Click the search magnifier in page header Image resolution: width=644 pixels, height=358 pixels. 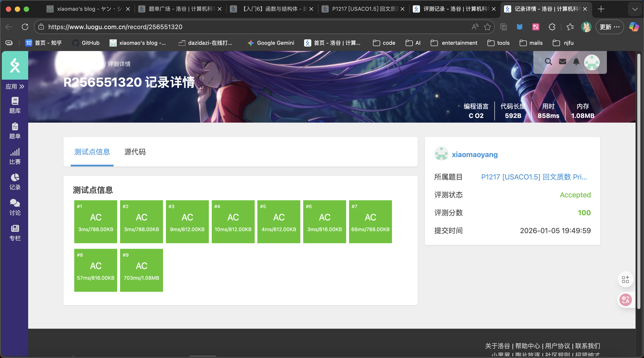pyautogui.click(x=548, y=62)
